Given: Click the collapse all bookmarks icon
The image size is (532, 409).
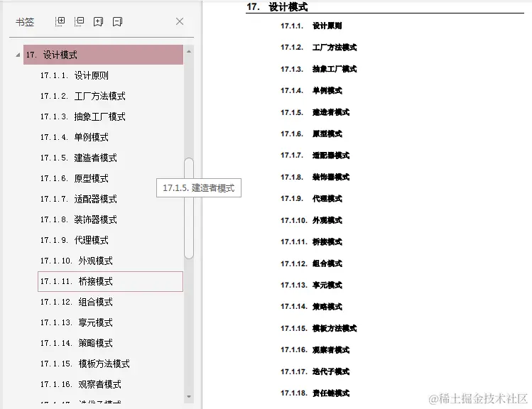Looking at the screenshot, I should click(x=79, y=22).
